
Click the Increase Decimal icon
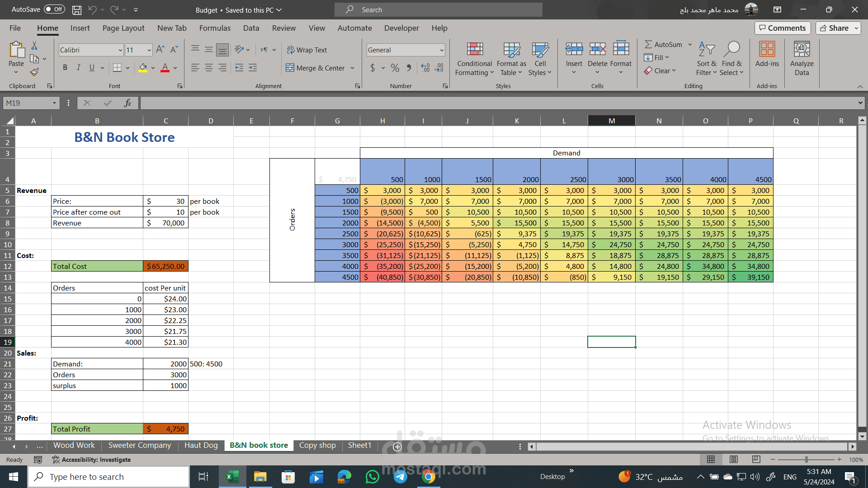tap(425, 68)
